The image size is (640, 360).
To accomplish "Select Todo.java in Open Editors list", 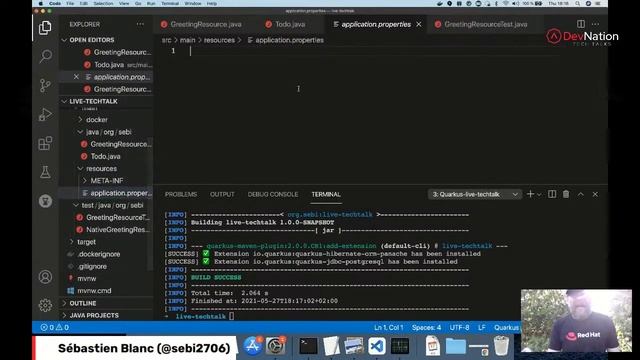I will (109, 65).
